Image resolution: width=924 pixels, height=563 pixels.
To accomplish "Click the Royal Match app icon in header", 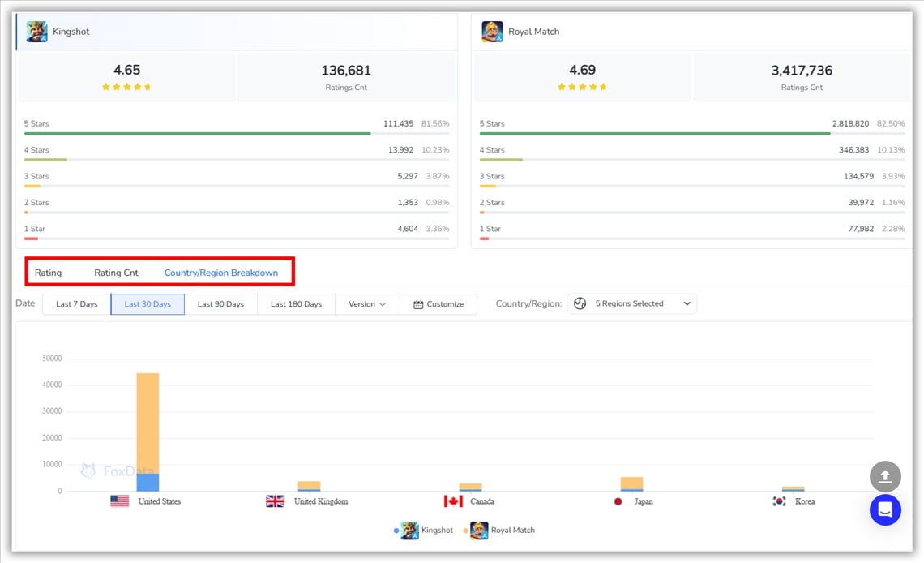I will coord(492,32).
